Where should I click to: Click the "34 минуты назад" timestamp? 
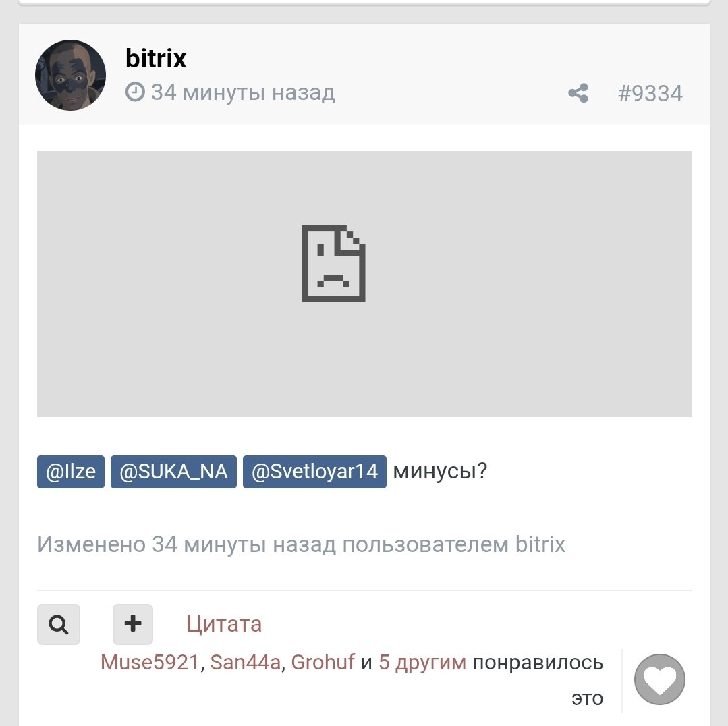coord(243,92)
